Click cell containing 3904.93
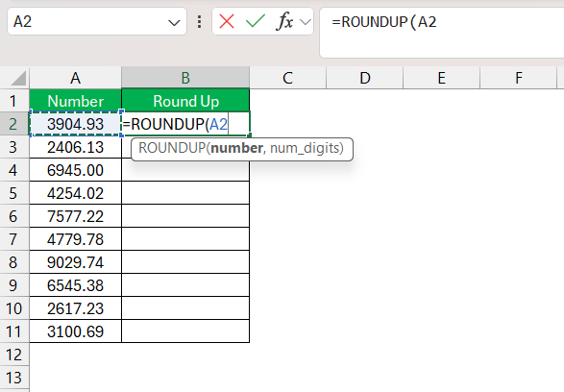Image resolution: width=564 pixels, height=392 pixels. click(x=76, y=124)
